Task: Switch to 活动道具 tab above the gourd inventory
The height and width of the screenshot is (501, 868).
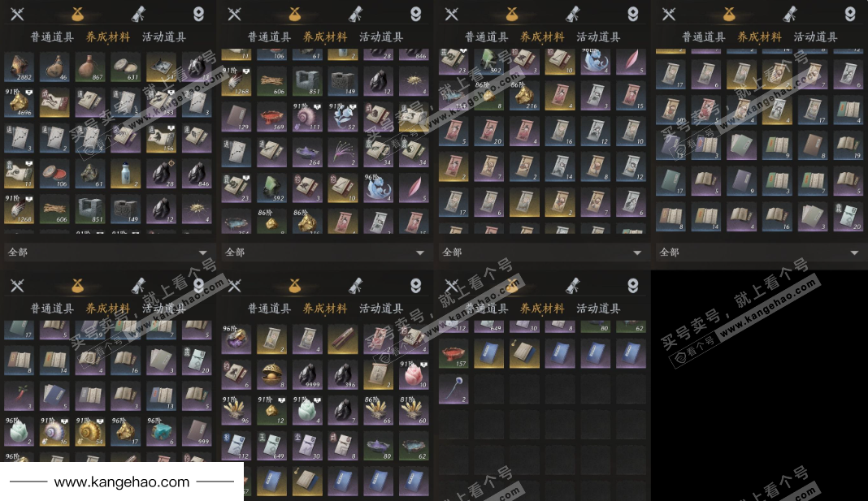Action: pos(164,37)
